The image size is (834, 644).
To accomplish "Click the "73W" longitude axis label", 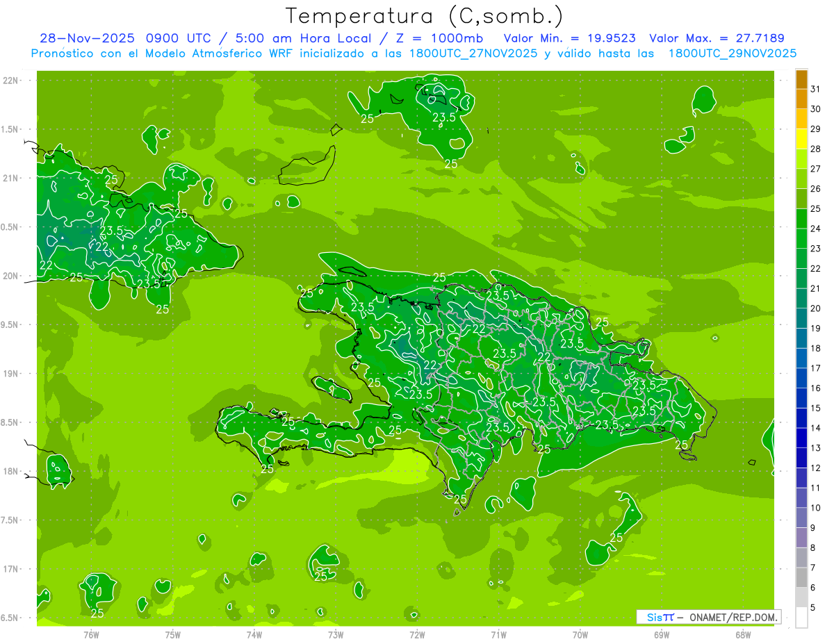I will pyautogui.click(x=336, y=634).
